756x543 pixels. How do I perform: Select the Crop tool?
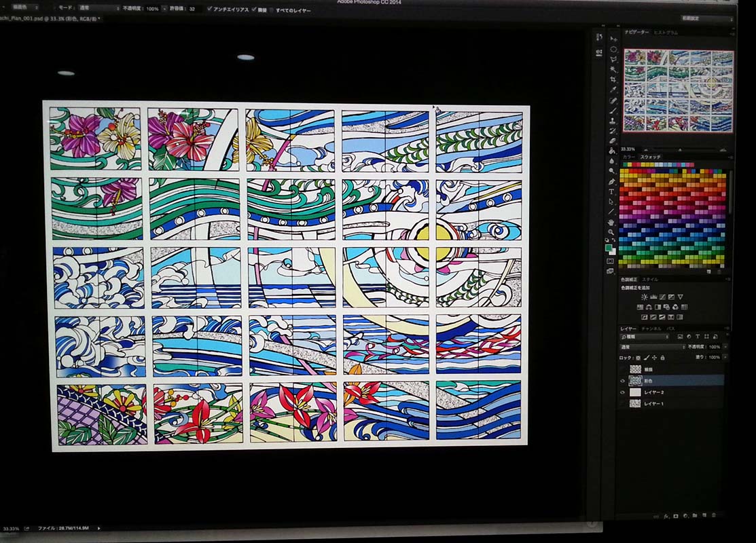(613, 79)
